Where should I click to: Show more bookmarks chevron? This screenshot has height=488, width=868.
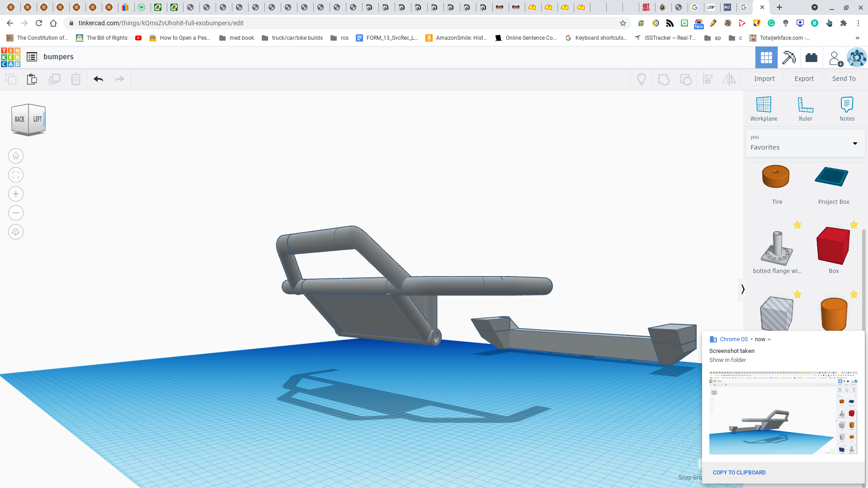[x=858, y=38]
